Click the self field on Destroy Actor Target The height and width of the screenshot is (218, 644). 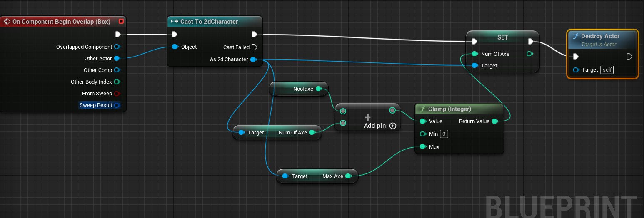pos(607,70)
